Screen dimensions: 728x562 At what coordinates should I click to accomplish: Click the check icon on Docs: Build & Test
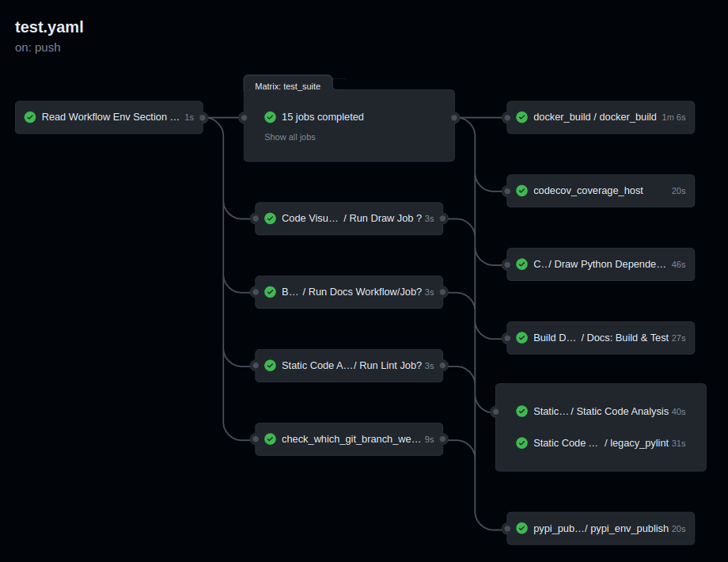[522, 337]
